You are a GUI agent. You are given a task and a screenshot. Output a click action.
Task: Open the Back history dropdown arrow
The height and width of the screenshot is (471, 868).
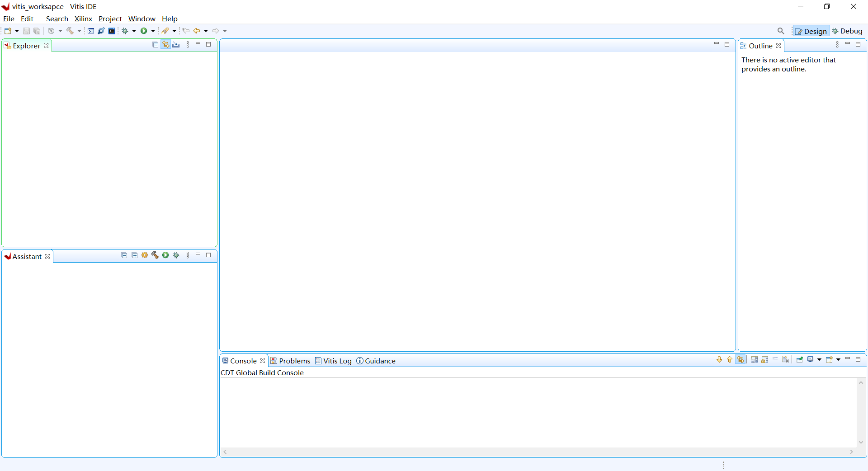coord(206,31)
